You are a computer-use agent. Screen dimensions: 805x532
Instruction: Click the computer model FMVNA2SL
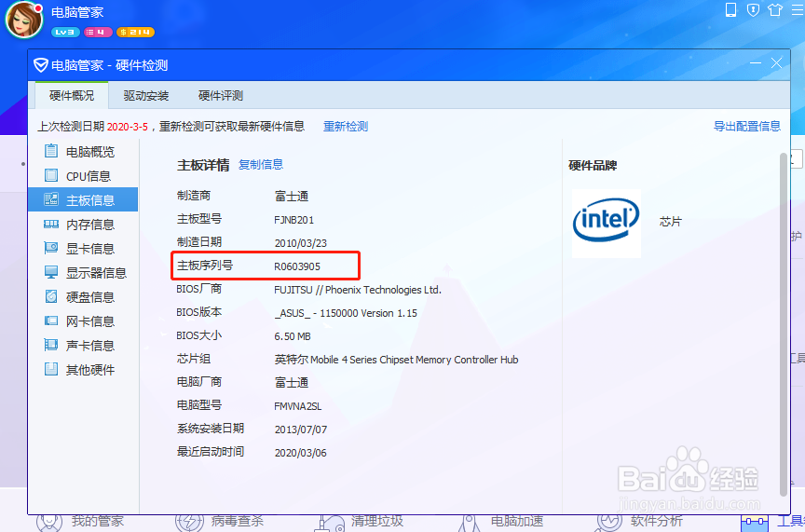coord(298,407)
